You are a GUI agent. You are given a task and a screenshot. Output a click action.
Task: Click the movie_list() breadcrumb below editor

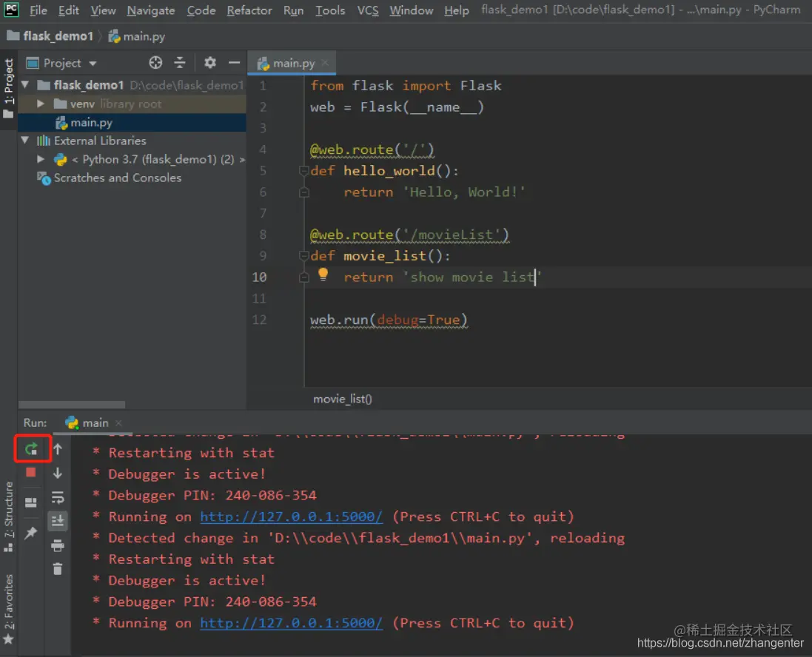[342, 400]
